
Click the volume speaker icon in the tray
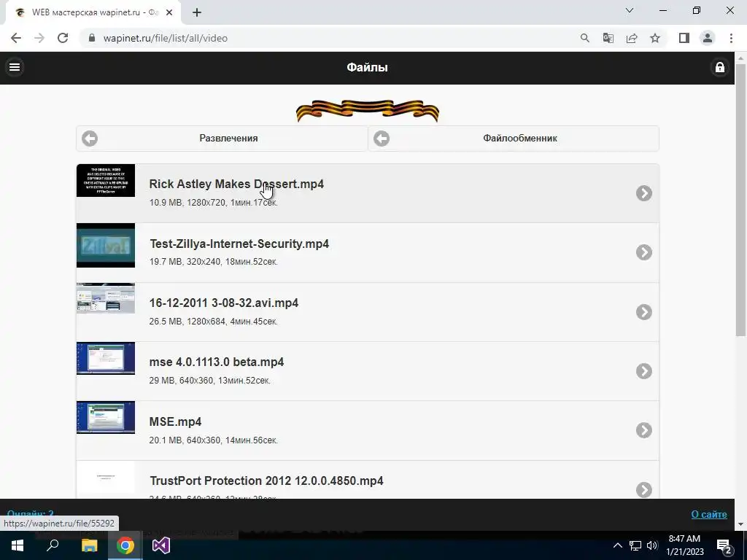tap(652, 545)
